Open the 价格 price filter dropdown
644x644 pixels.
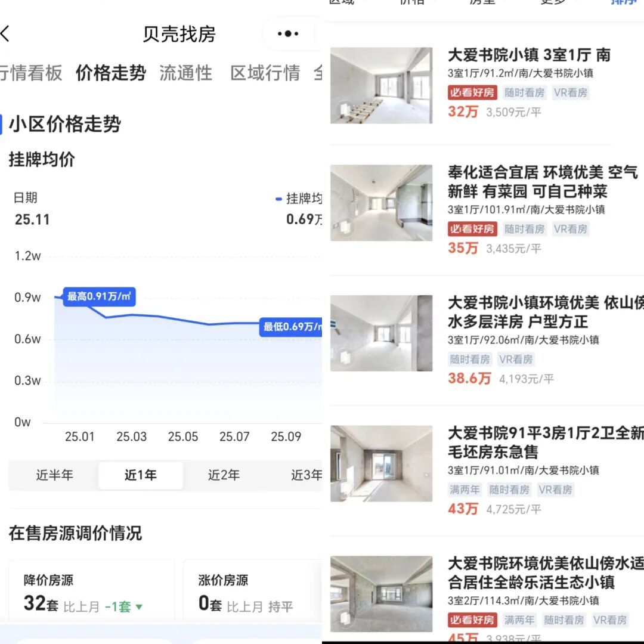(411, 4)
